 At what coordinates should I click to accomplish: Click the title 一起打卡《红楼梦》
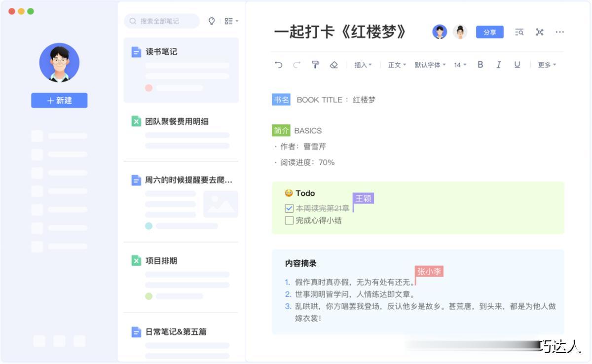tap(340, 32)
